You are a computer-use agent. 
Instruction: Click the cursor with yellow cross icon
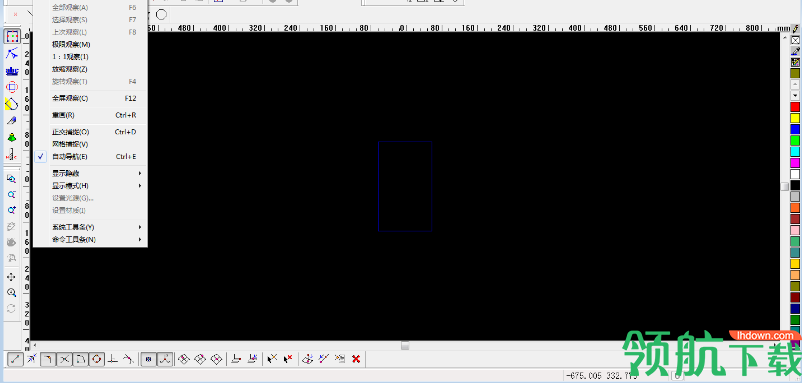tap(272, 359)
